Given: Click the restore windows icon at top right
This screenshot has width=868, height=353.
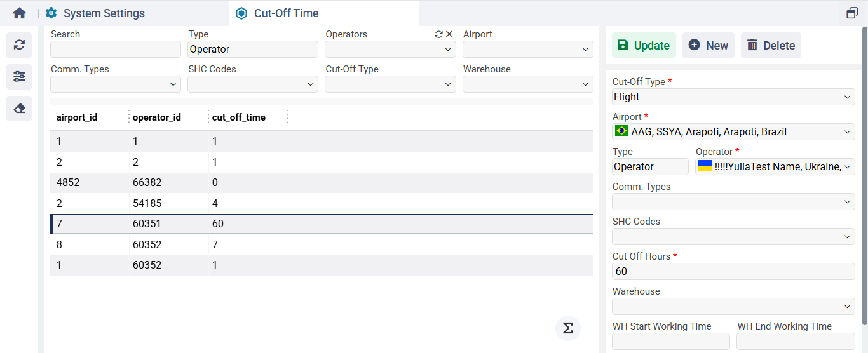Looking at the screenshot, I should 852,13.
